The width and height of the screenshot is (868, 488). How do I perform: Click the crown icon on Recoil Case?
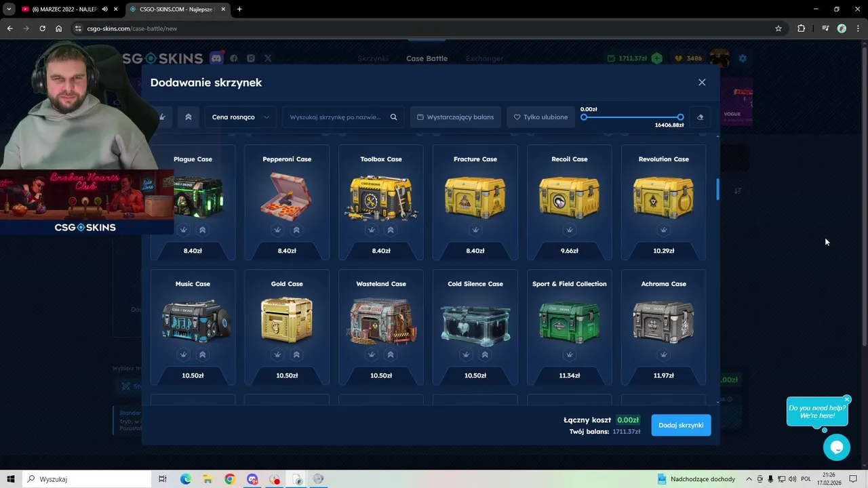coord(570,230)
